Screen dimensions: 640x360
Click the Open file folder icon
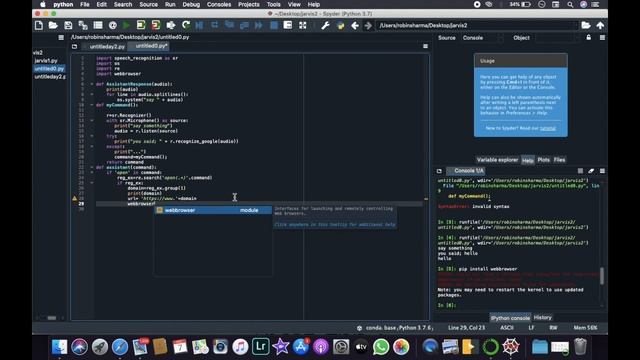pos(53,25)
